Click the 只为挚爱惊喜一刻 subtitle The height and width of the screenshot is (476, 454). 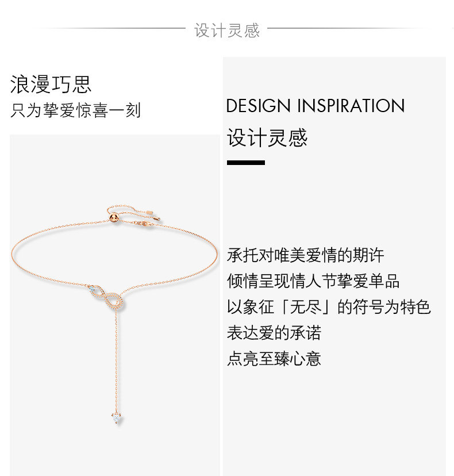75,110
